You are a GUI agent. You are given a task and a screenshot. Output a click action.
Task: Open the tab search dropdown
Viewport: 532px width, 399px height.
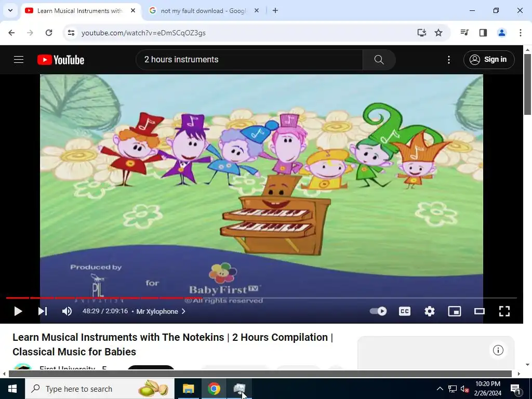[x=10, y=11]
